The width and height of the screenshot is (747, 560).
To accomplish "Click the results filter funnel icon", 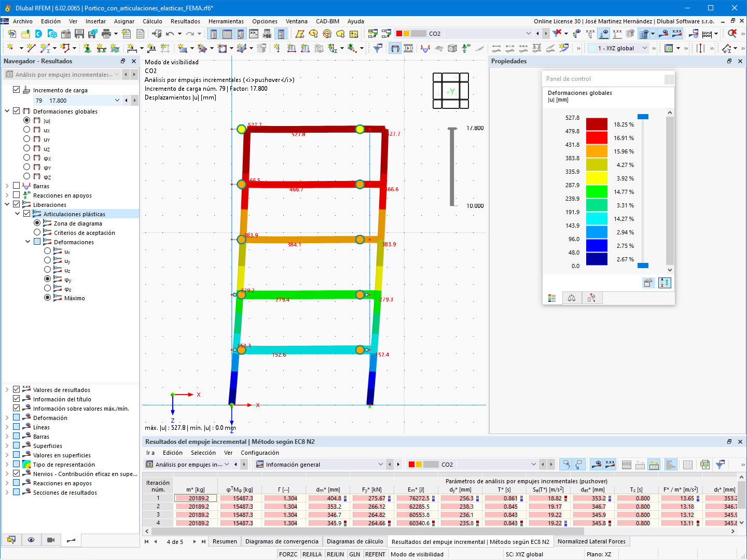I will tap(378, 48).
